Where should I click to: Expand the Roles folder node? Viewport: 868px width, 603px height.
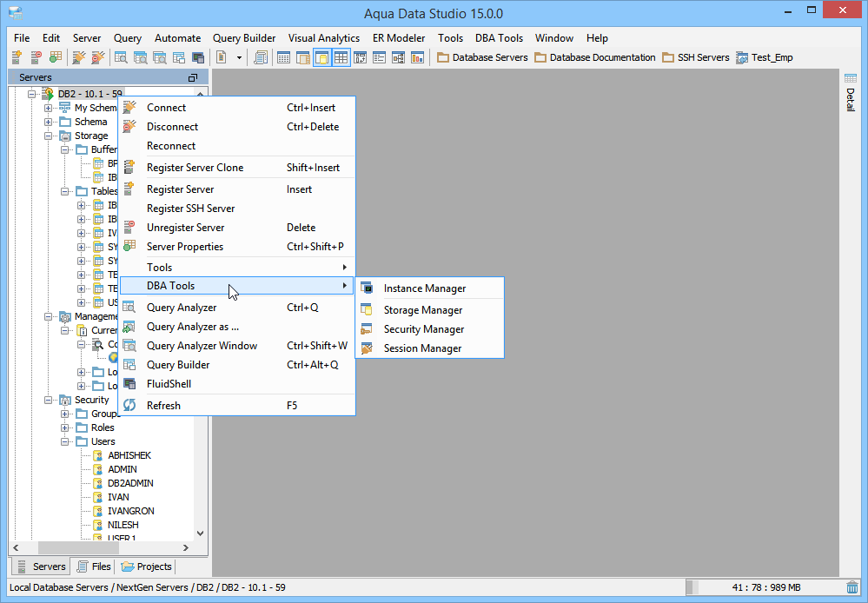point(65,428)
